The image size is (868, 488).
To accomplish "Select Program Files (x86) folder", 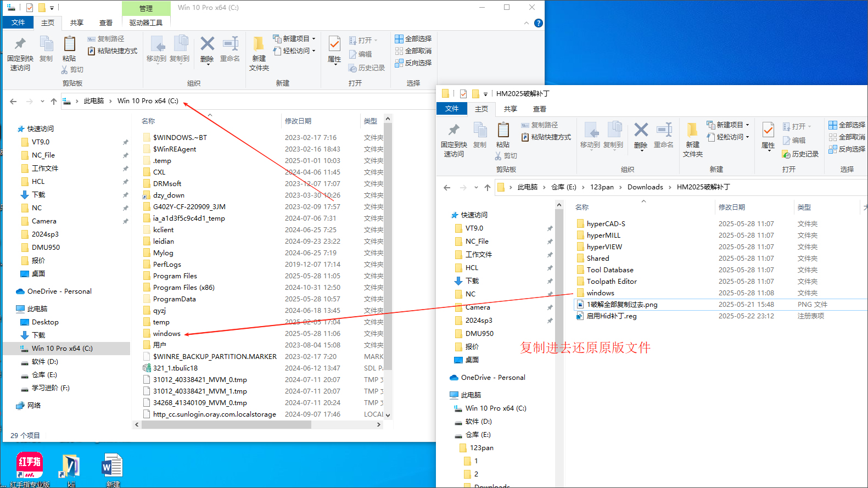I will point(184,288).
